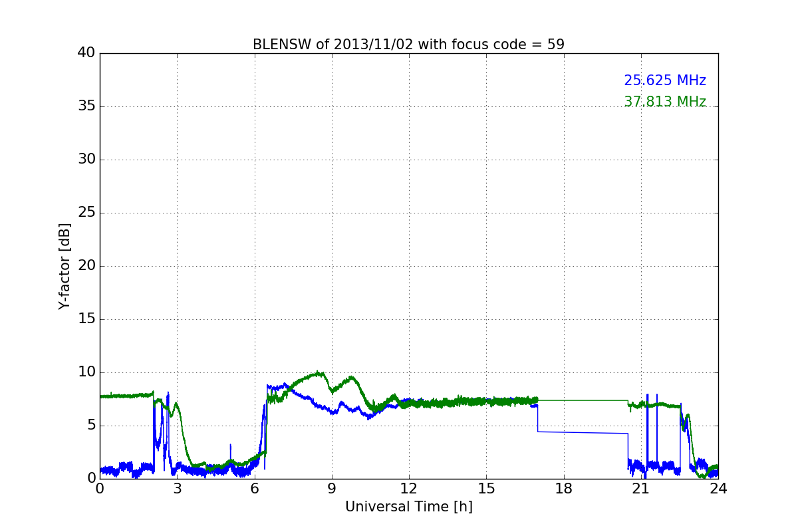
Task: Click y-axis tick label 25
Action: click(86, 213)
